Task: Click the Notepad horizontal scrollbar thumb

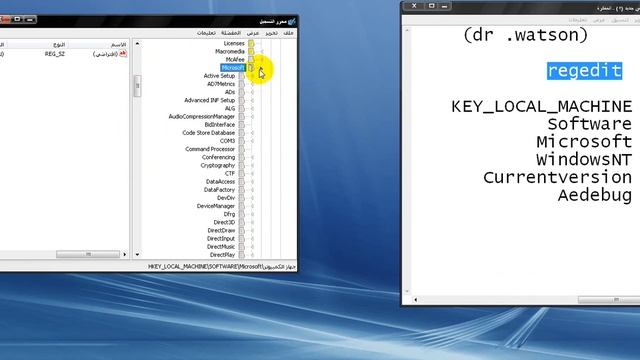Action: click(x=609, y=300)
